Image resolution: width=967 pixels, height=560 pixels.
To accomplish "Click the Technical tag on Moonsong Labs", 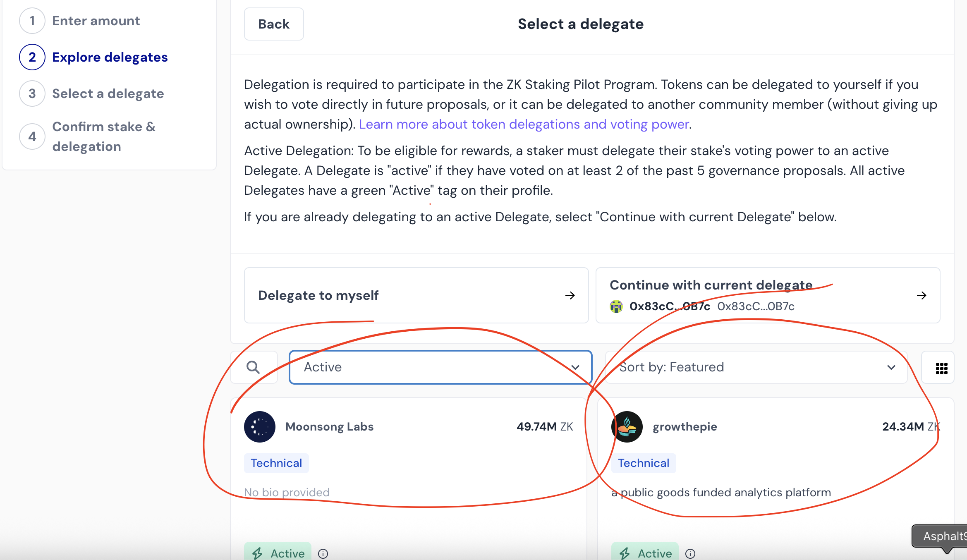I will [276, 463].
